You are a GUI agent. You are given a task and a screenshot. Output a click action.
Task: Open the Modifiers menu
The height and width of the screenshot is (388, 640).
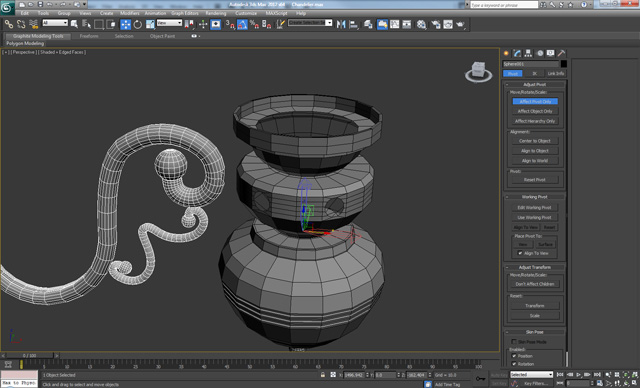point(130,13)
